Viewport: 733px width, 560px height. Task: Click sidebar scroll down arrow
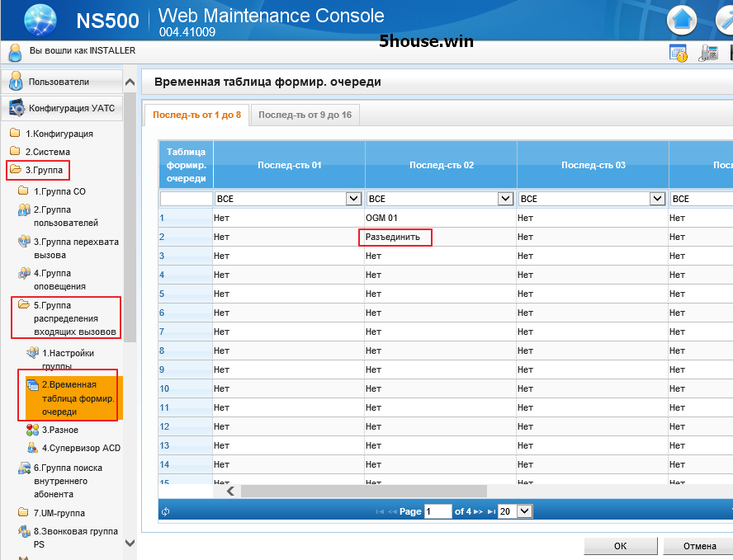click(130, 543)
